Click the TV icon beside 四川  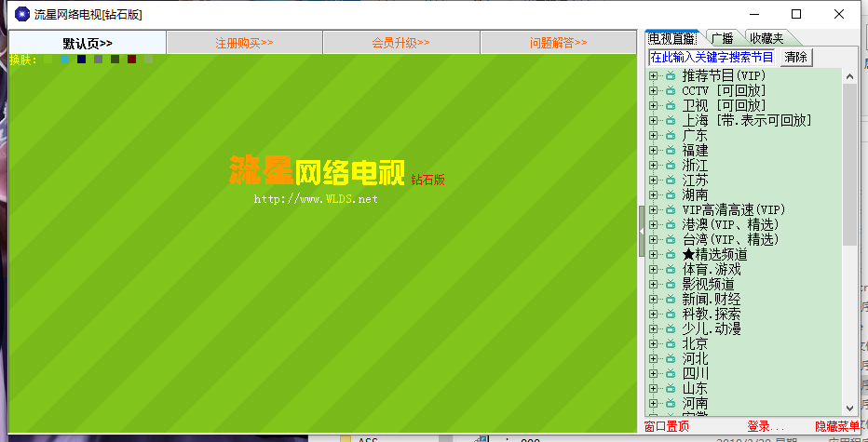(671, 373)
